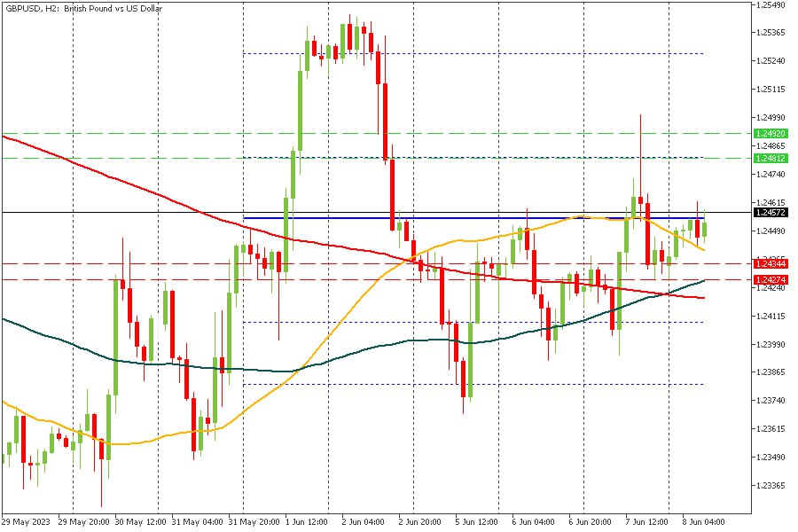The width and height of the screenshot is (798, 532).
Task: Click the 1.25490 price axis value
Action: (x=771, y=4)
